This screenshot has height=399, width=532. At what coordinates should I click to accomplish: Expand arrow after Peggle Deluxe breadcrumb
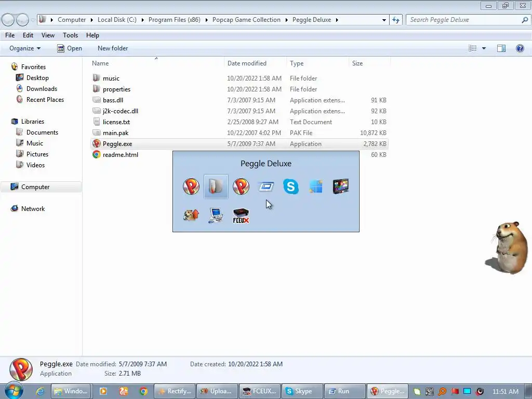[337, 20]
